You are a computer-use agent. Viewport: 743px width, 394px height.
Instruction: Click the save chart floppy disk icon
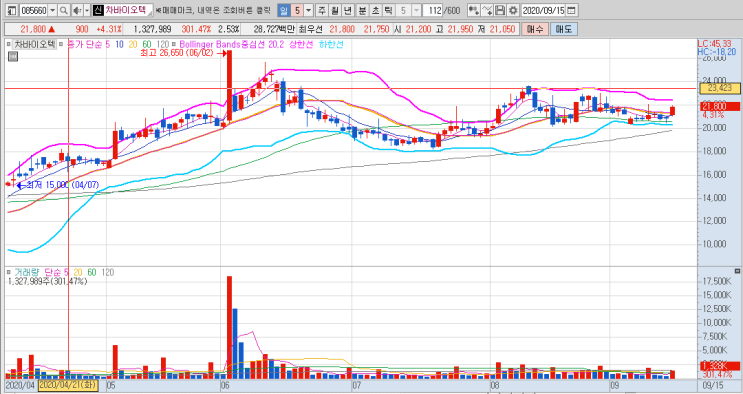point(499,10)
